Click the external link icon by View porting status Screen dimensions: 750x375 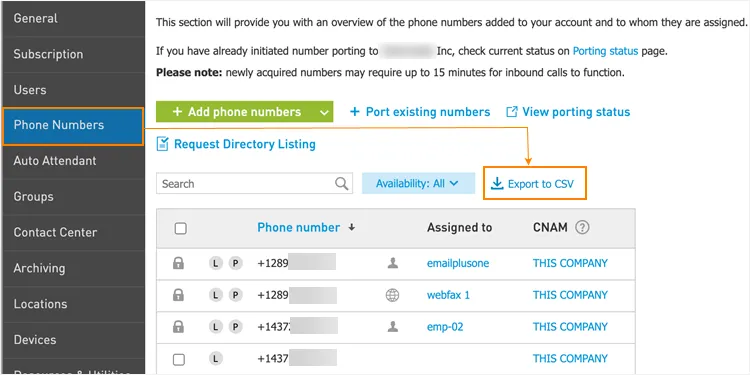[x=511, y=112]
